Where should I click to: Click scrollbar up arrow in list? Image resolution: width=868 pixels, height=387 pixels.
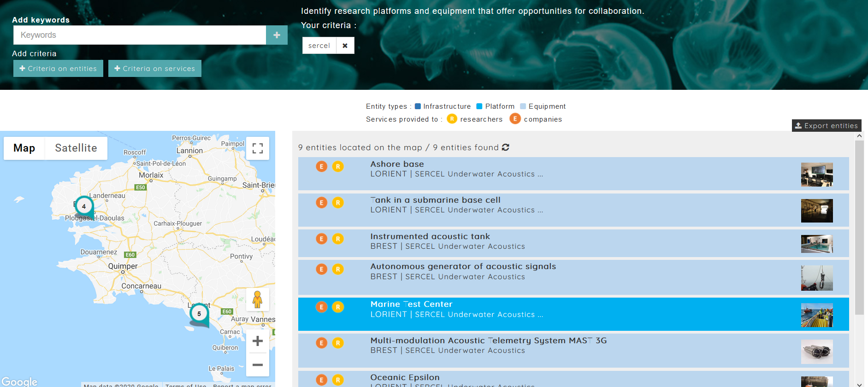[859, 136]
